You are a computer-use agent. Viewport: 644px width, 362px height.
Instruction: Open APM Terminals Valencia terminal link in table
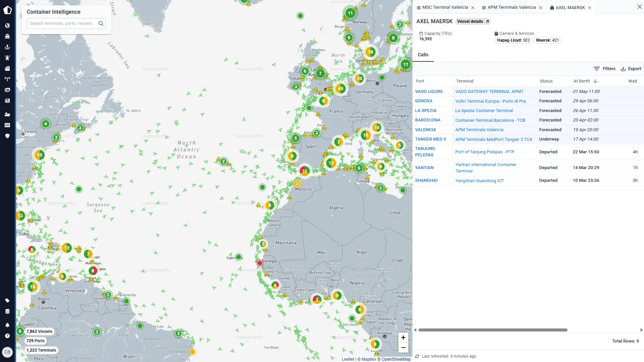[x=479, y=130]
